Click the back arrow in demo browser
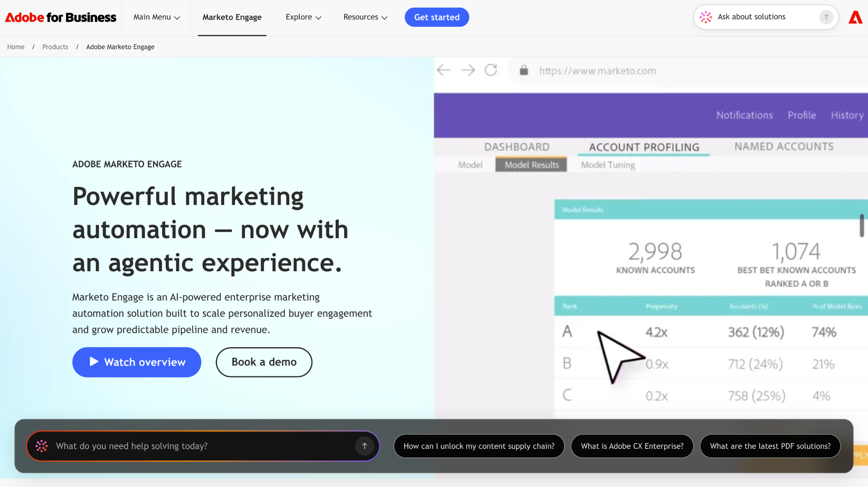Screen dimensions: 868x487 tap(443, 70)
